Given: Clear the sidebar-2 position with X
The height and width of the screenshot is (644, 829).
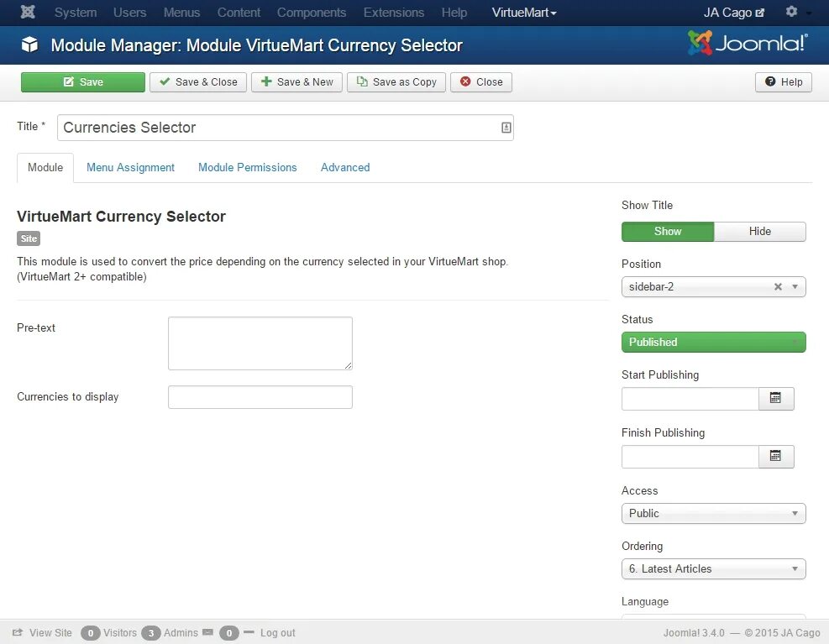Looking at the screenshot, I should (x=778, y=286).
